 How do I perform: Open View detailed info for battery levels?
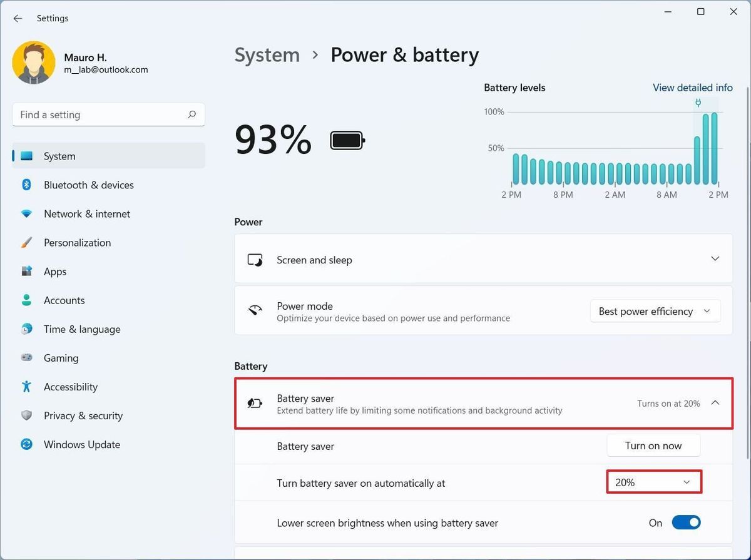click(693, 88)
